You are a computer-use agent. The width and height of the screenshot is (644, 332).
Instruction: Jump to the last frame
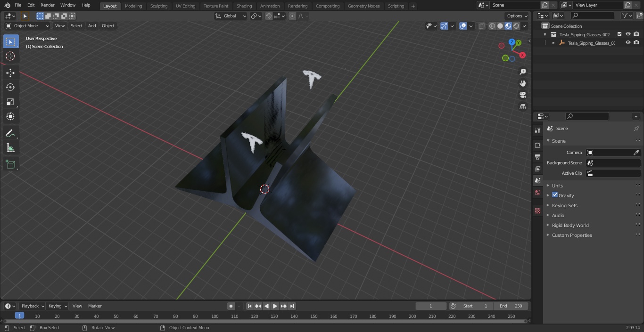click(292, 306)
